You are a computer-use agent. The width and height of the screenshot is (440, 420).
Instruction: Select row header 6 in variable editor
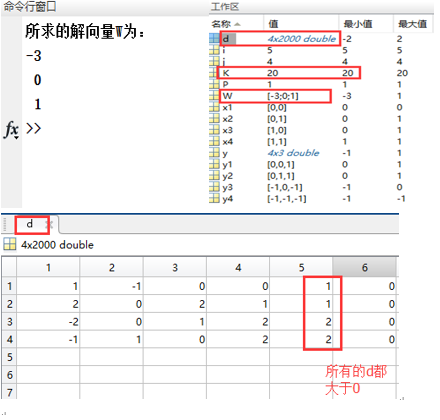tap(9, 375)
